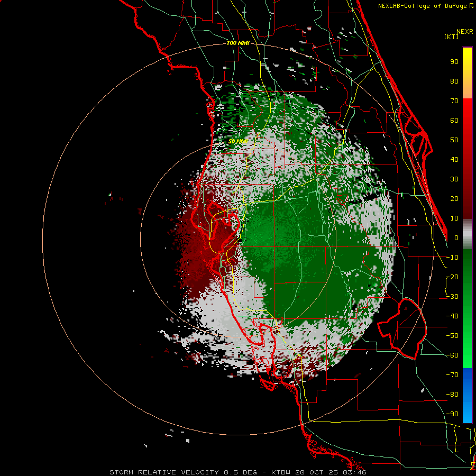Click the 90 value on velocity scale
Screen dimensions: 476x476
pos(454,62)
